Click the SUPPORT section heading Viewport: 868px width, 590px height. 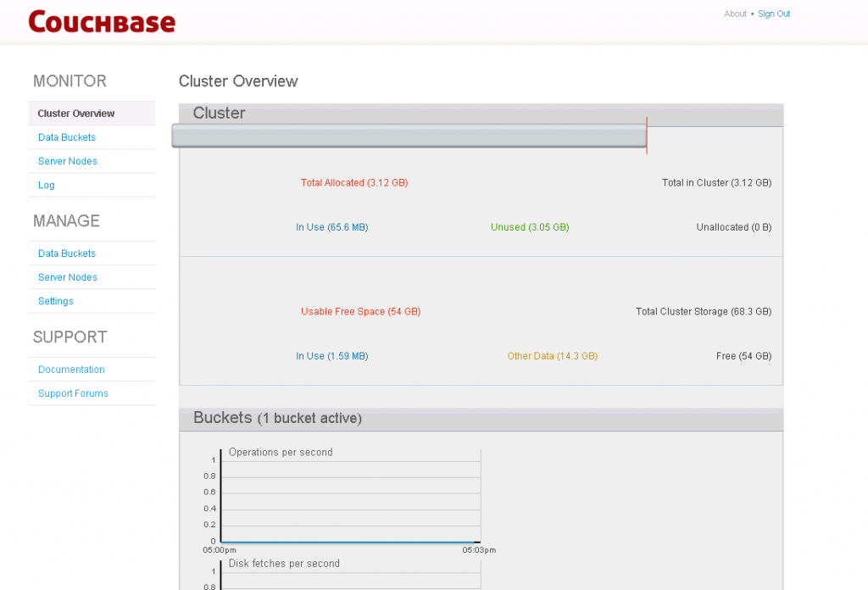(x=70, y=337)
